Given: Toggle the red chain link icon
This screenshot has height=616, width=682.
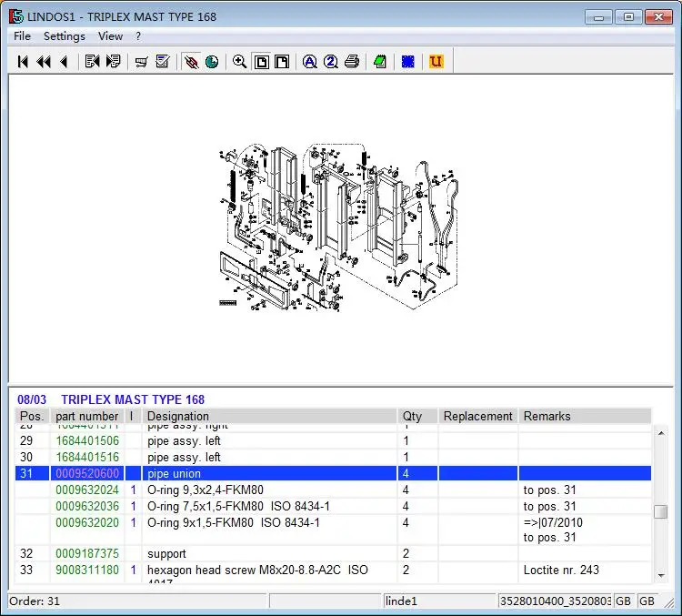Looking at the screenshot, I should pyautogui.click(x=191, y=62).
